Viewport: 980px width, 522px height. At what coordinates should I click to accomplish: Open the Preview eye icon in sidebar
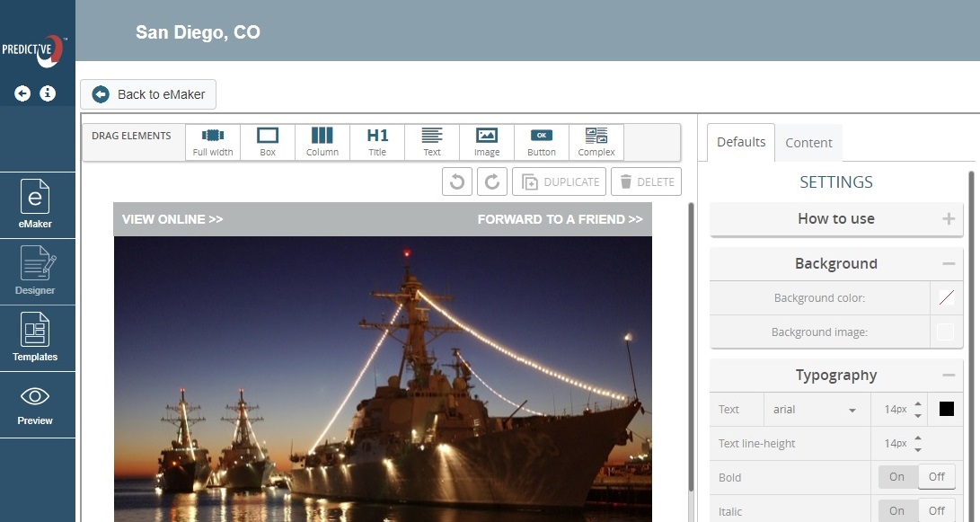[35, 405]
